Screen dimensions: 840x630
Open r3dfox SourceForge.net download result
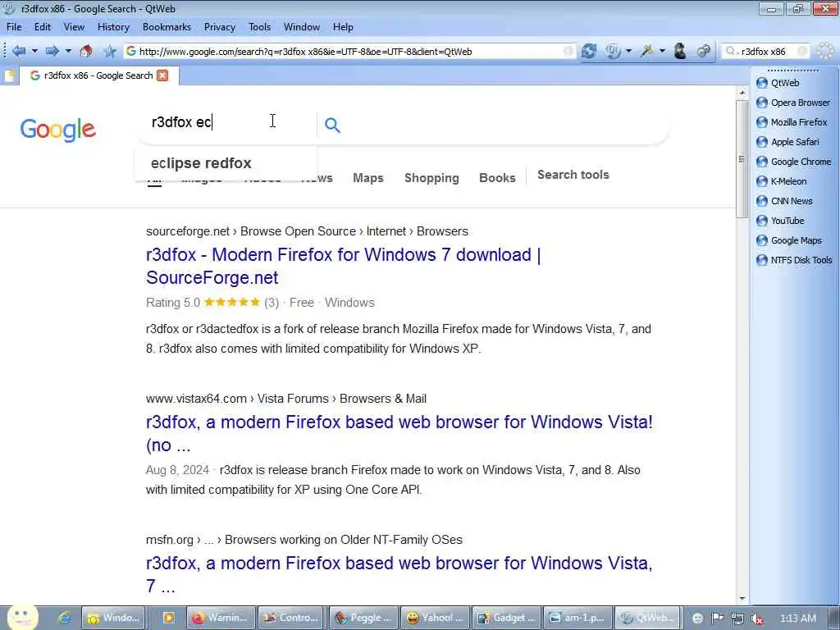[344, 266]
